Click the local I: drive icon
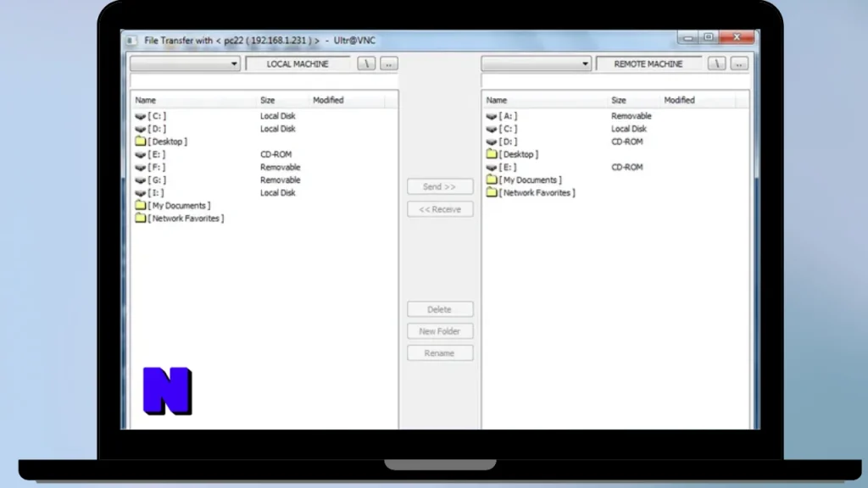This screenshot has width=868, height=488. 140,192
